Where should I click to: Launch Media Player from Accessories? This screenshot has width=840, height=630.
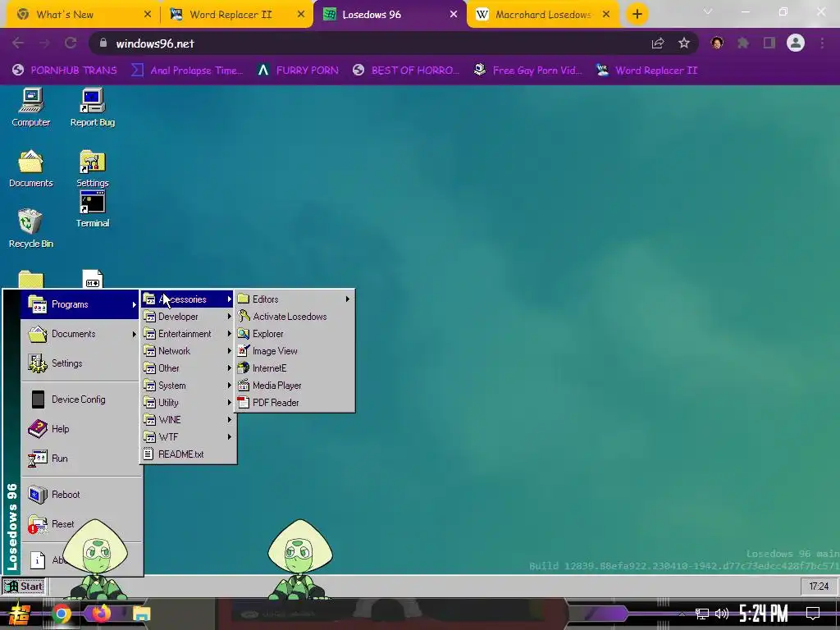[x=294, y=386]
